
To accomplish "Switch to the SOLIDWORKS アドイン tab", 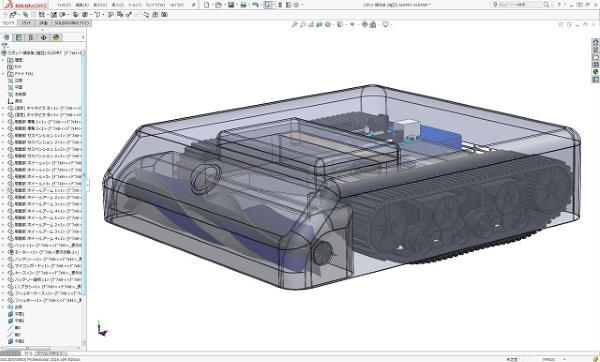I will (72, 23).
